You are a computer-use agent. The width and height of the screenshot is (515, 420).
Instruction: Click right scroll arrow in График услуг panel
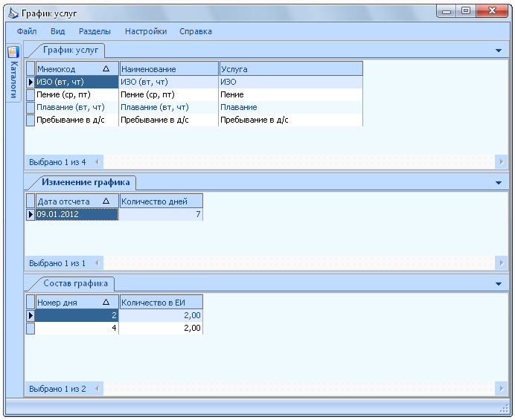pyautogui.click(x=502, y=162)
